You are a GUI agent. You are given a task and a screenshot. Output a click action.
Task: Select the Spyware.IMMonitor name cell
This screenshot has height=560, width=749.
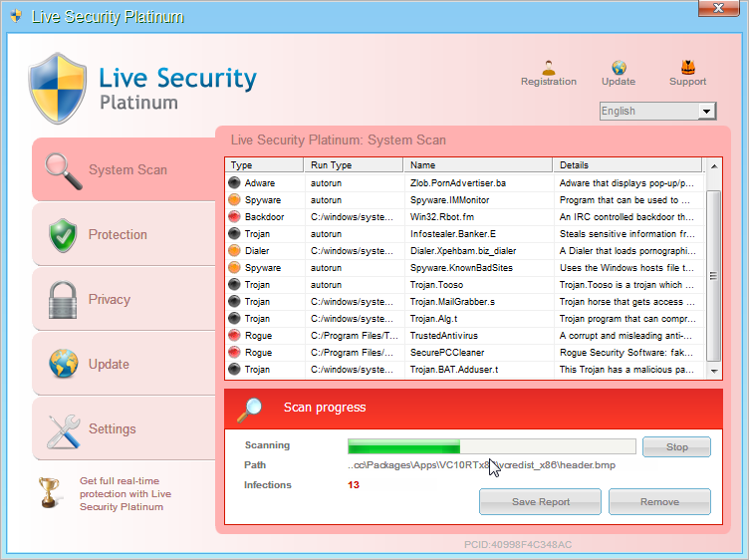point(449,199)
